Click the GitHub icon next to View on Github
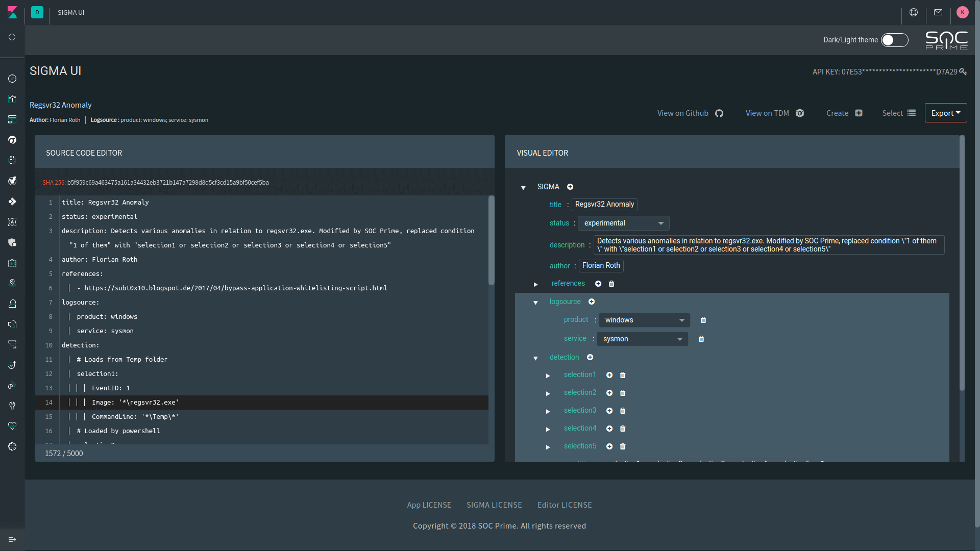Screen dimensions: 980x551 click(x=719, y=113)
